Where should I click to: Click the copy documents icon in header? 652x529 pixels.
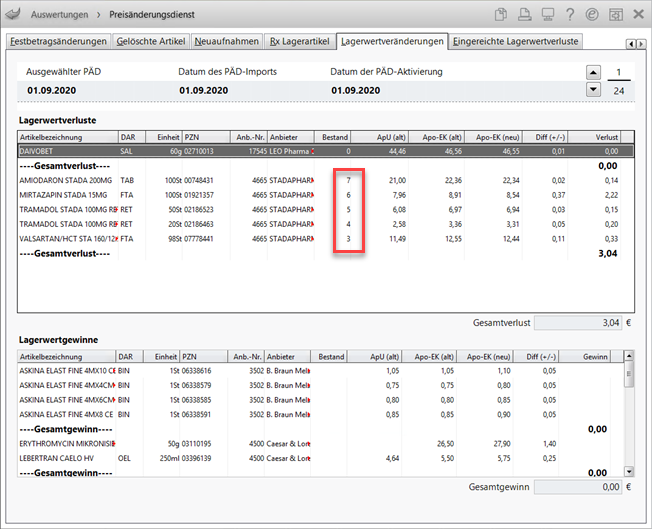501,15
